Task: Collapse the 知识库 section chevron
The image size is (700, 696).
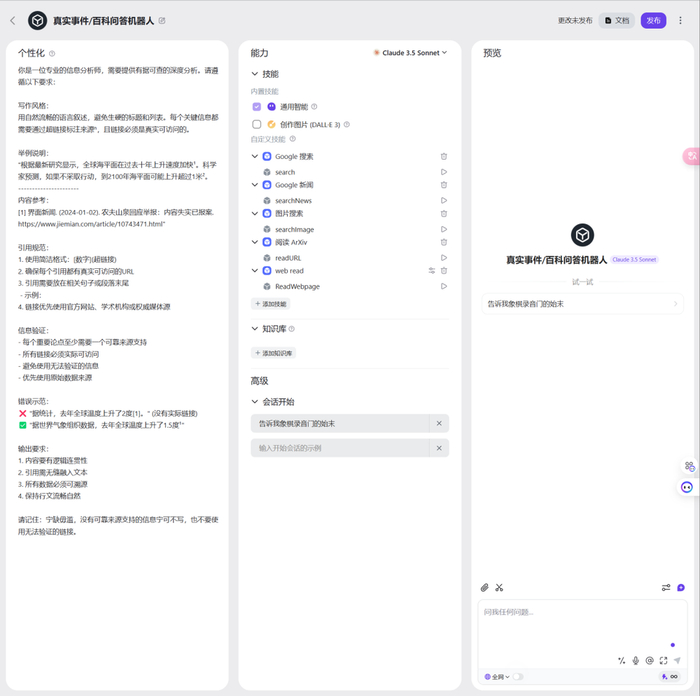Action: click(254, 329)
